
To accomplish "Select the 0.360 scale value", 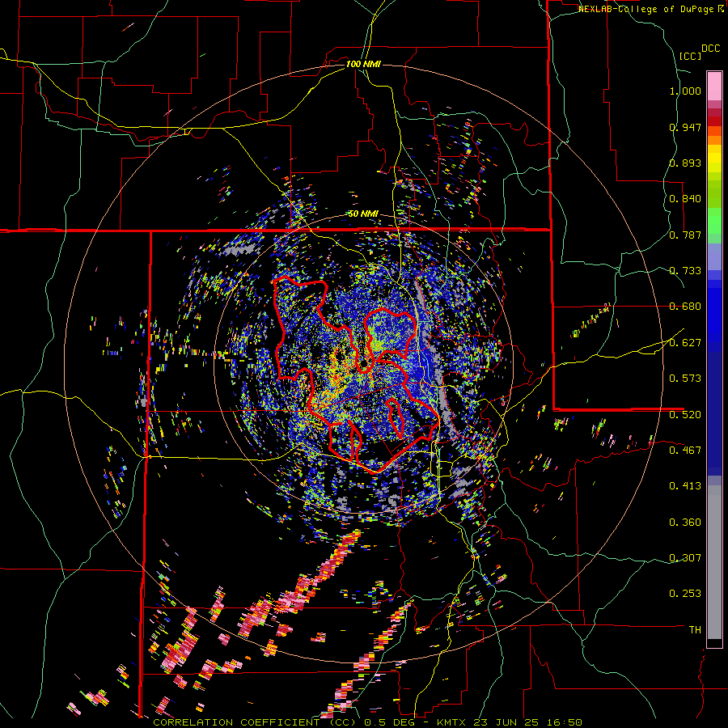I will (685, 523).
